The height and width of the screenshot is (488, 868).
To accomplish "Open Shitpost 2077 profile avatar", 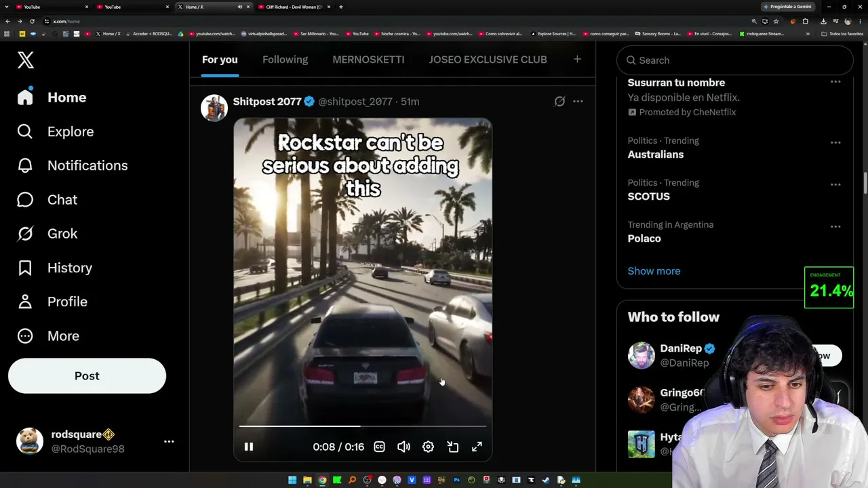I will point(214,108).
